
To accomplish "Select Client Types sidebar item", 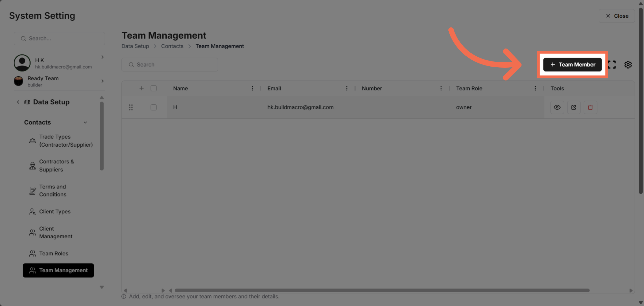I will [55, 212].
